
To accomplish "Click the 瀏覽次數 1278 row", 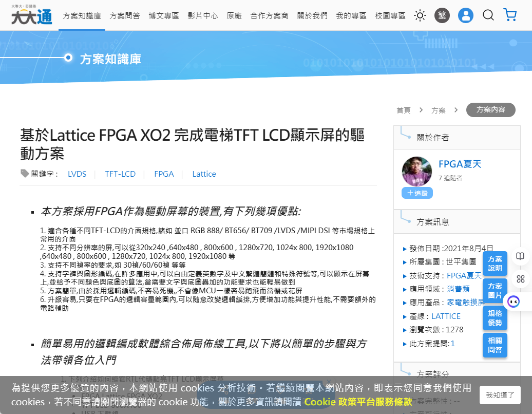I will pos(433,330).
